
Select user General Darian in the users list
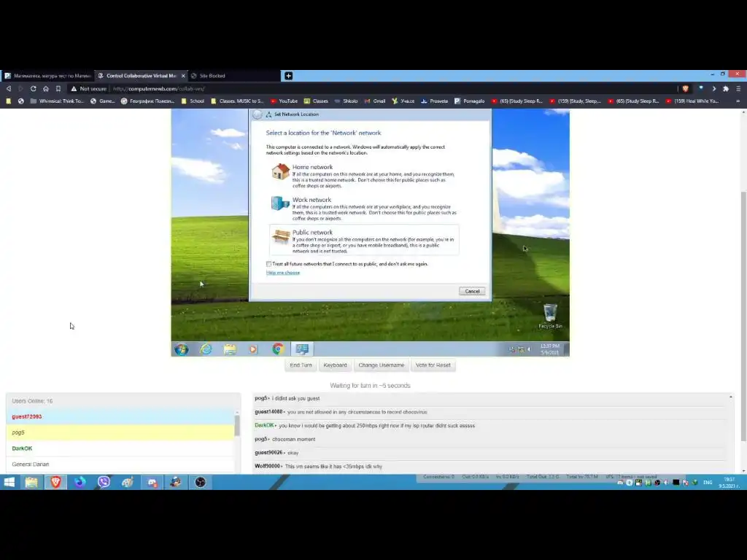pos(120,464)
